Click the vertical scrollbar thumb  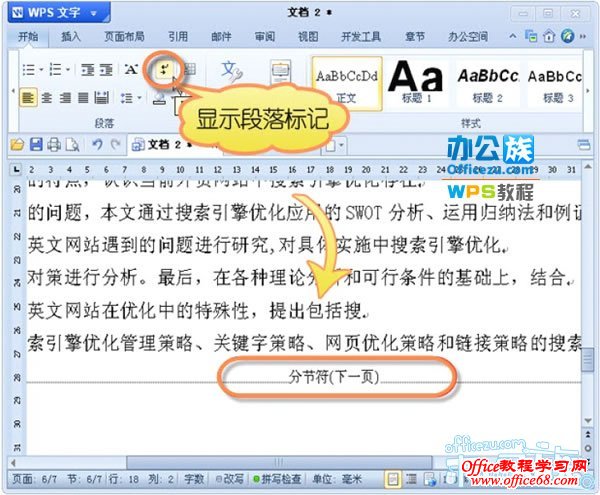click(x=587, y=360)
